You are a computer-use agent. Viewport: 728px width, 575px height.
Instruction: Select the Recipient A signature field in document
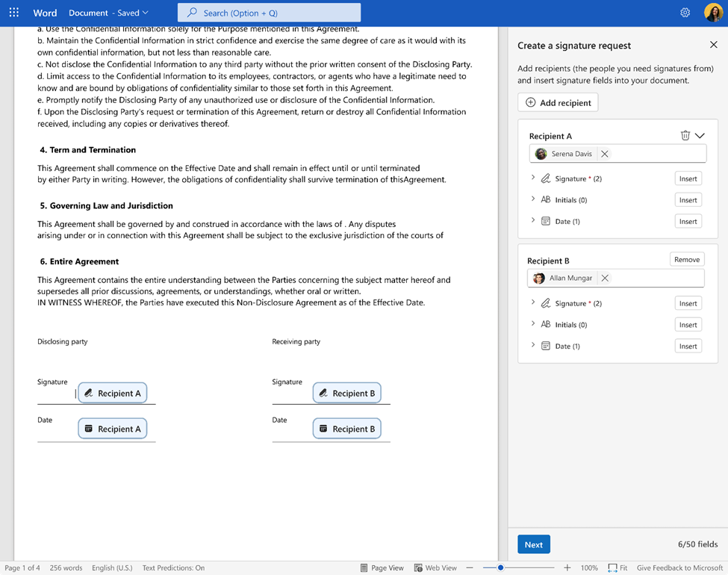pyautogui.click(x=112, y=393)
